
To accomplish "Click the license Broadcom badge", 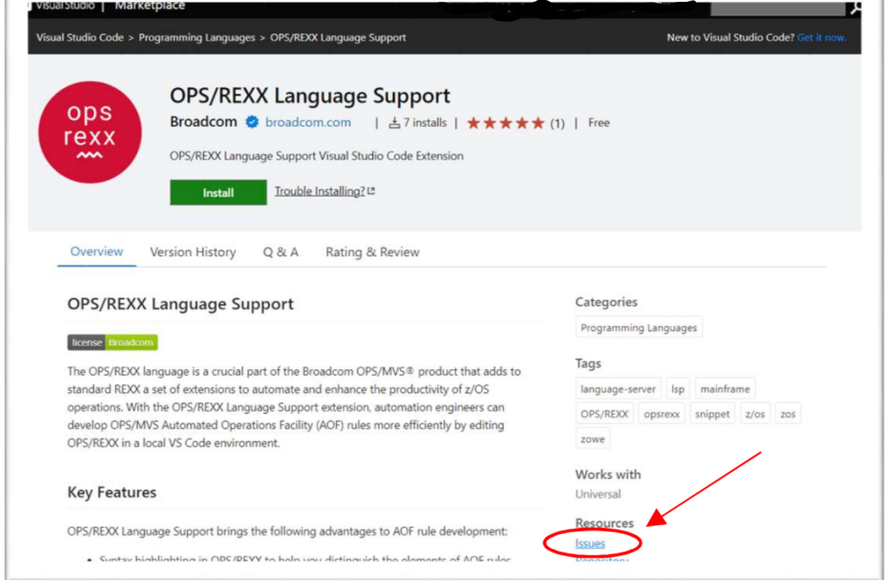I will click(x=112, y=343).
